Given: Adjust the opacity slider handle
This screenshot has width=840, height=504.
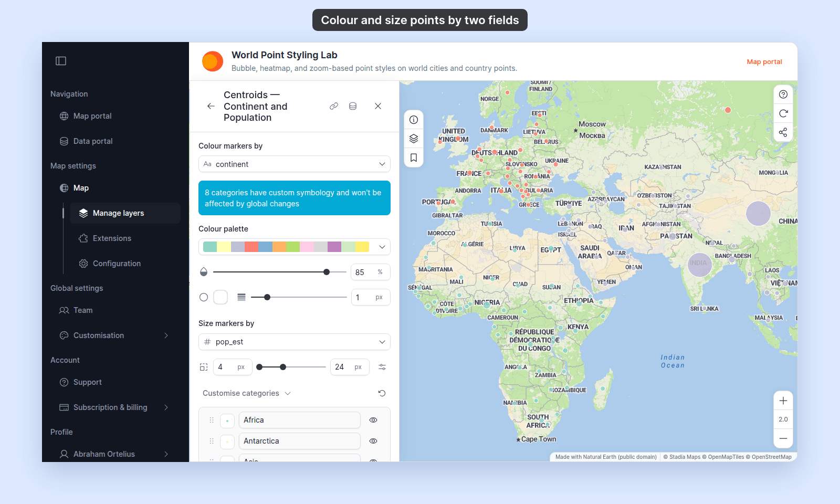Looking at the screenshot, I should click(x=327, y=272).
